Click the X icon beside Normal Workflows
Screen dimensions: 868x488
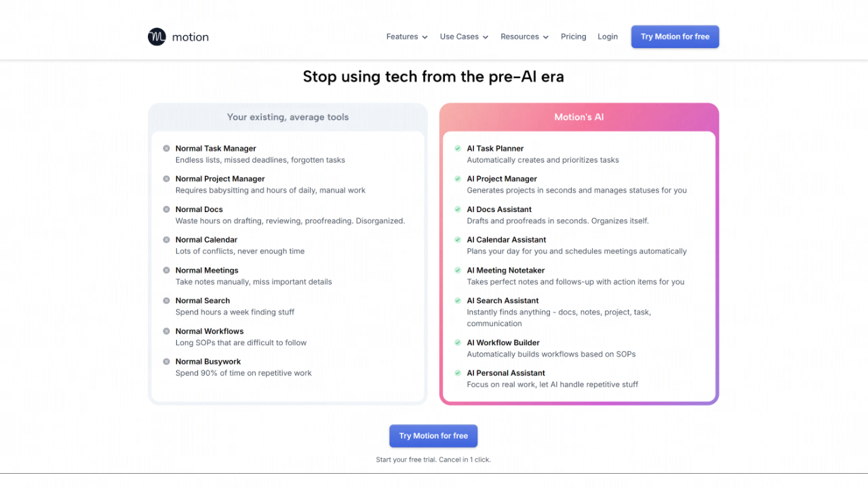(x=166, y=331)
